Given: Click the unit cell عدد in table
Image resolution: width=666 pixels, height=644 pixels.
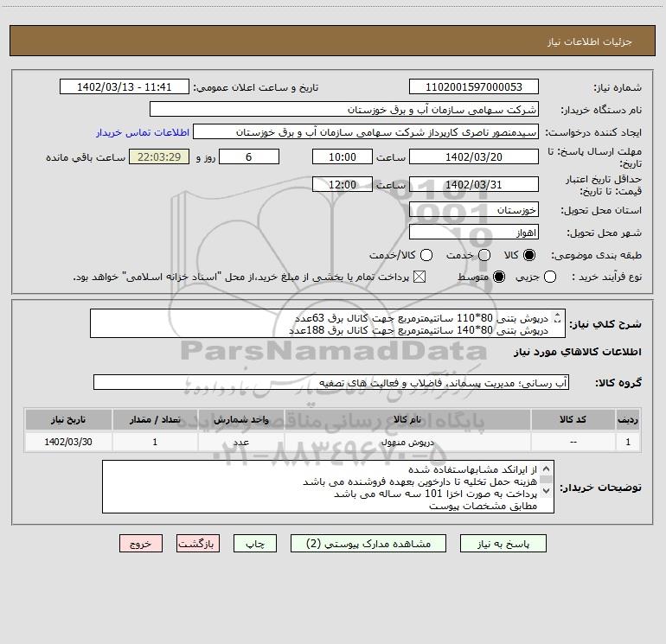Looking at the screenshot, I should coord(240,442).
